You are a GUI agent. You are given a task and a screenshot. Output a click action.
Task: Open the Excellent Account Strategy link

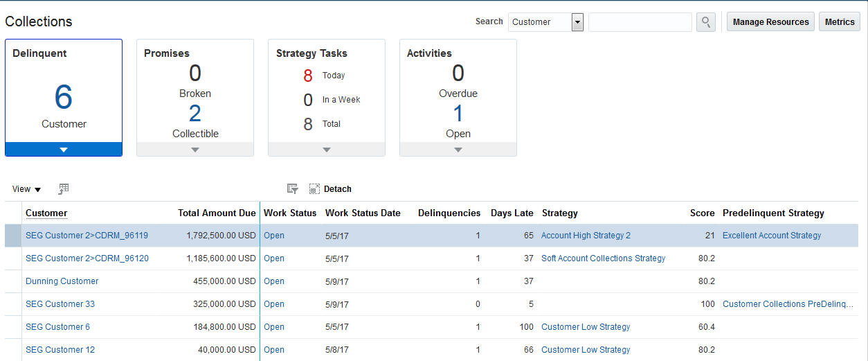772,236
